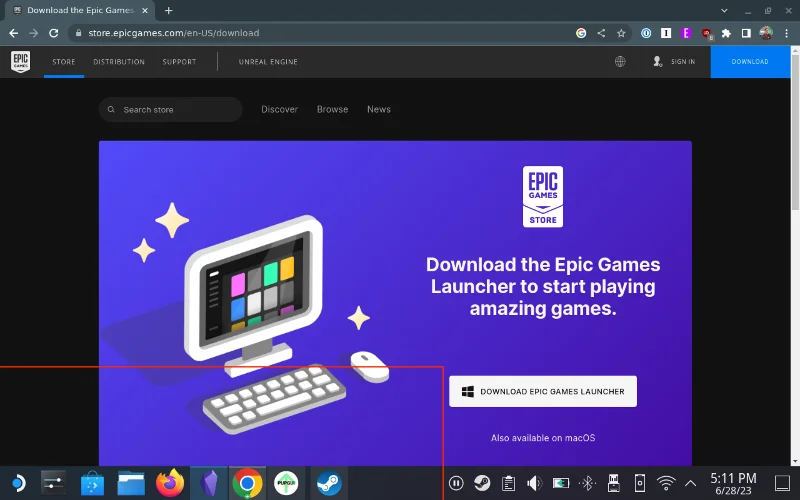Screen dimensions: 800x500
Task: Open ProtonUp-Qt from the taskbar
Action: [286, 483]
